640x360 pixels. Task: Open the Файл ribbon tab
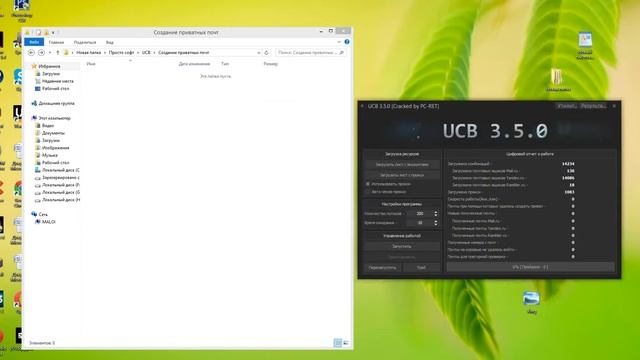(x=34, y=42)
